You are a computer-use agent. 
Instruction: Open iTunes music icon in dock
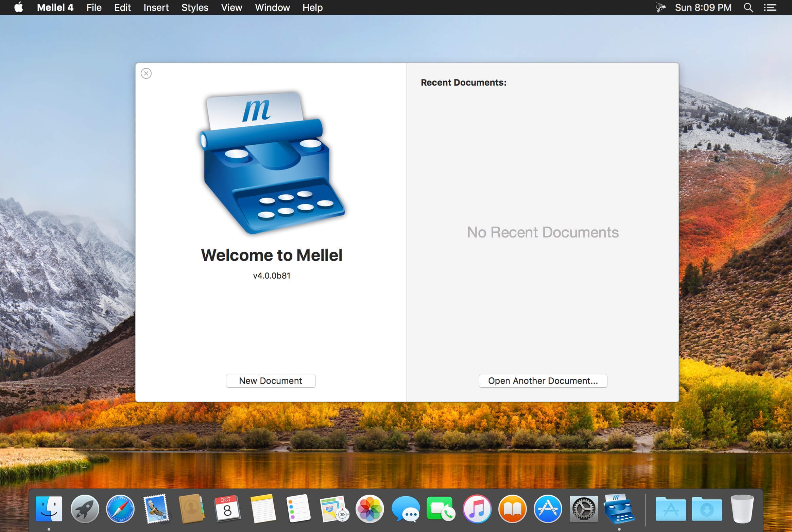[x=477, y=509]
